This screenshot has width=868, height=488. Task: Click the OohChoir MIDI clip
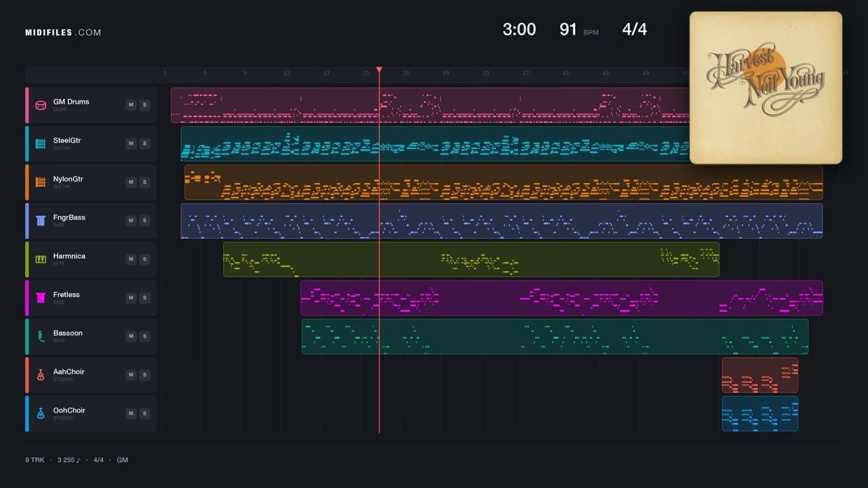click(x=759, y=414)
